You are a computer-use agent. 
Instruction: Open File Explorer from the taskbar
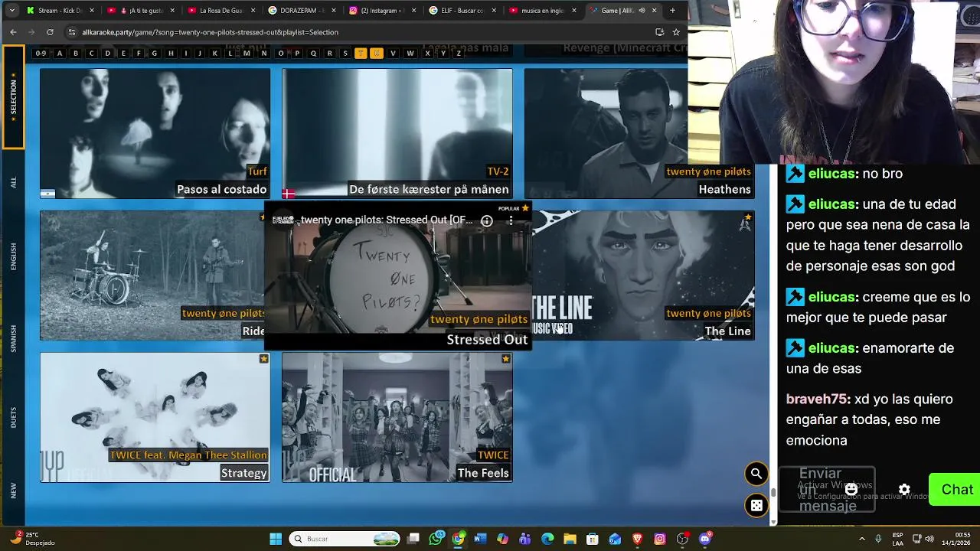click(x=570, y=539)
